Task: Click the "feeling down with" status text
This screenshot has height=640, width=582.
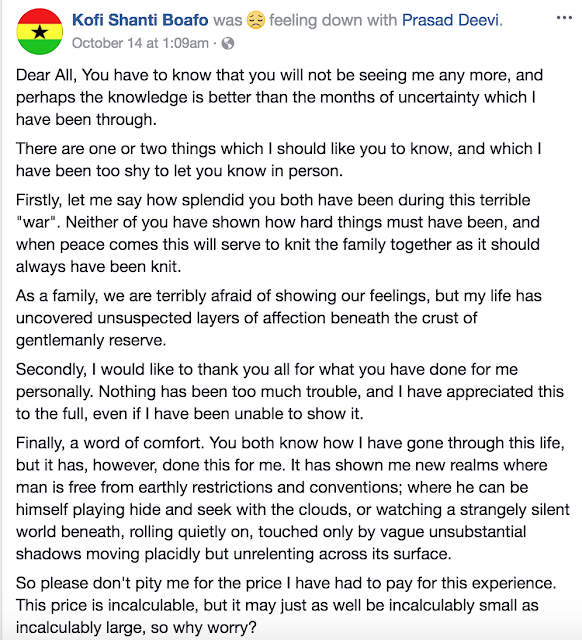Action: (333, 20)
